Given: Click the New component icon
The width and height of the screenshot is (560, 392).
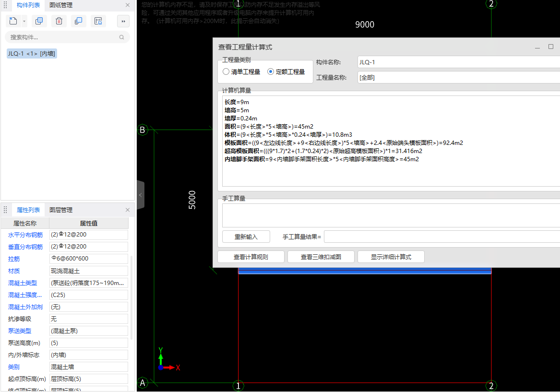Looking at the screenshot, I should tap(13, 21).
